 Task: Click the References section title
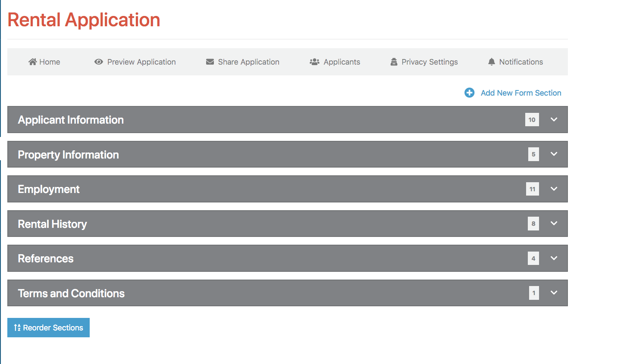(46, 258)
